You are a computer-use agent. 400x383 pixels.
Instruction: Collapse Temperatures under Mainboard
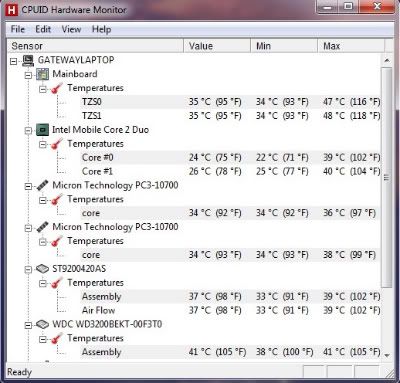[x=43, y=89]
